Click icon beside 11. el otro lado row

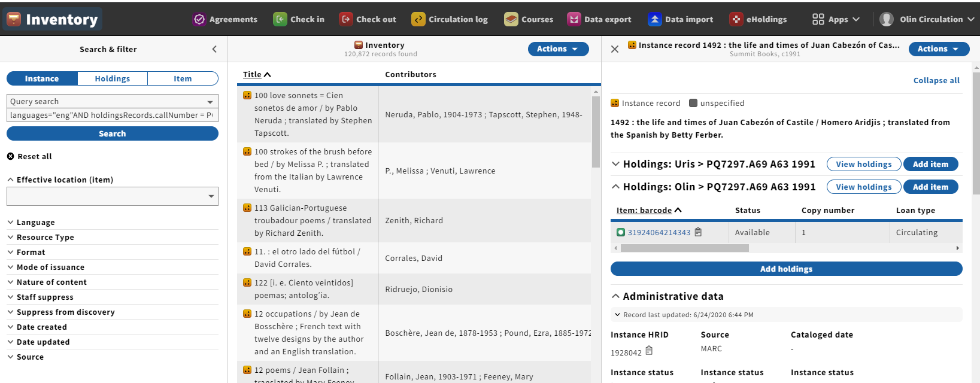pyautogui.click(x=247, y=251)
